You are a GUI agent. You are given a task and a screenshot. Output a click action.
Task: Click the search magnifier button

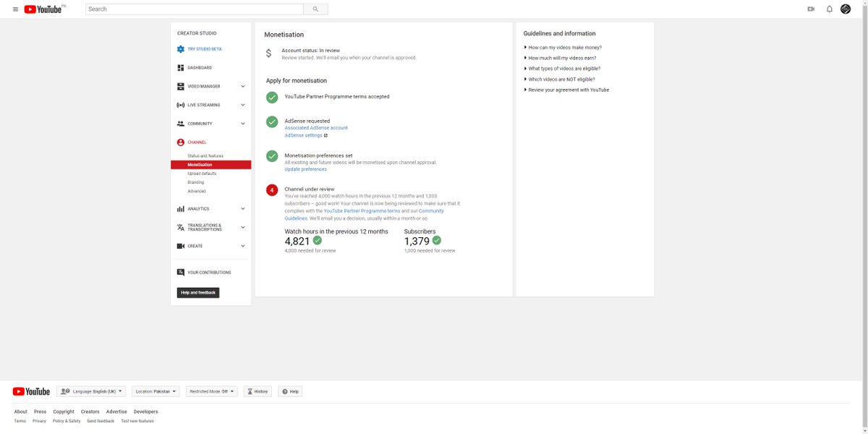click(x=315, y=9)
